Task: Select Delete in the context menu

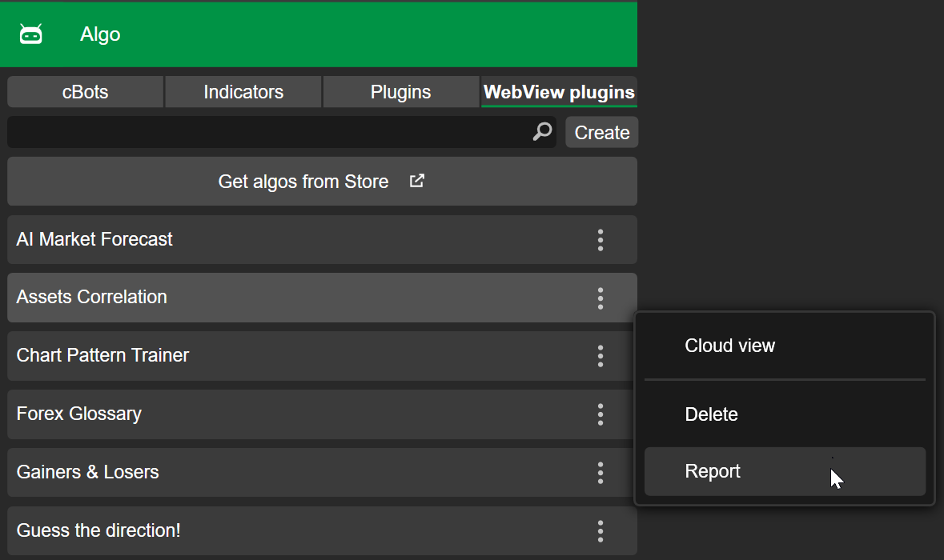Action: tap(711, 414)
